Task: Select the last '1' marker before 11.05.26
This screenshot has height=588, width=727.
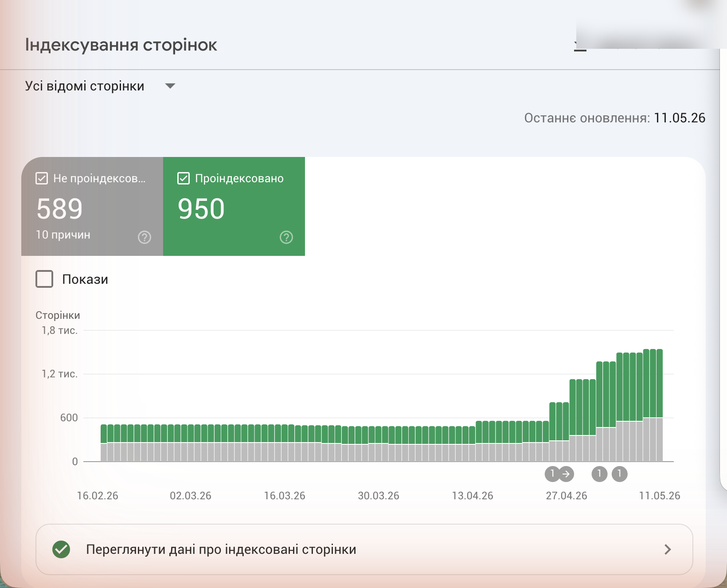Action: [620, 474]
